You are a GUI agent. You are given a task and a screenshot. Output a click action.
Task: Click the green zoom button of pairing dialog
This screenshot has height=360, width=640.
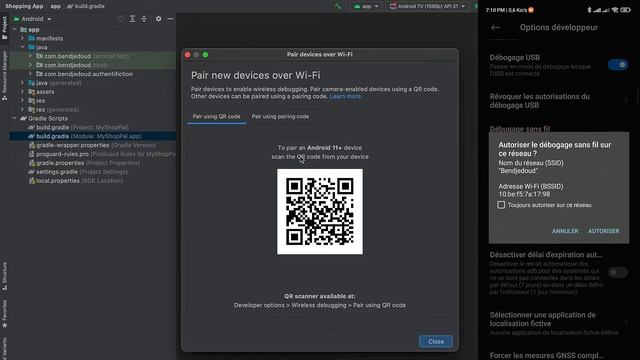(x=205, y=55)
